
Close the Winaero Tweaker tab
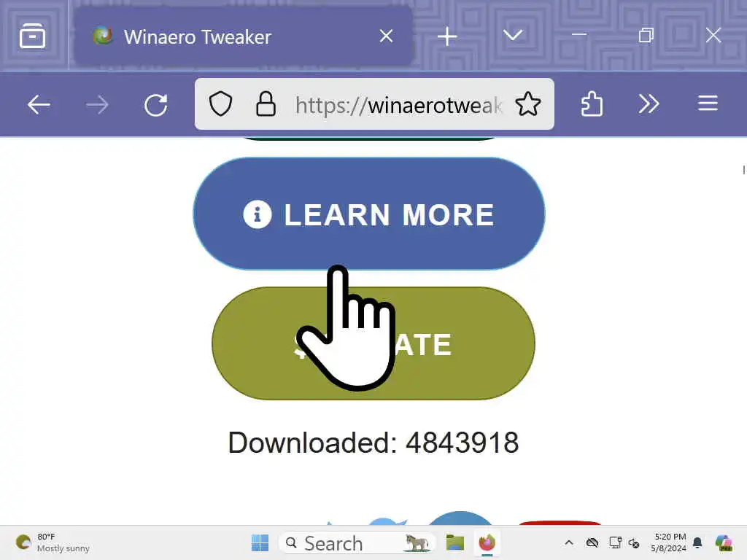pos(387,36)
